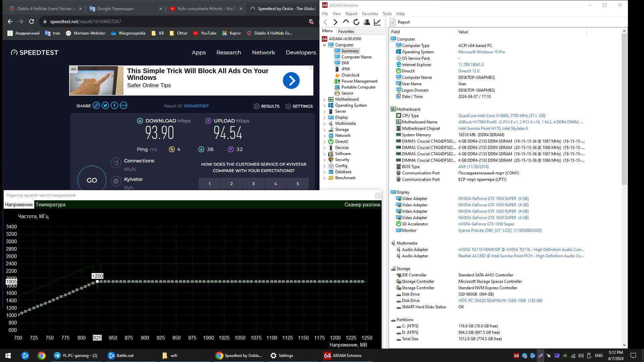644x362 pixels.
Task: Click the AIDA64 forward navigation arrow
Action: point(335,22)
